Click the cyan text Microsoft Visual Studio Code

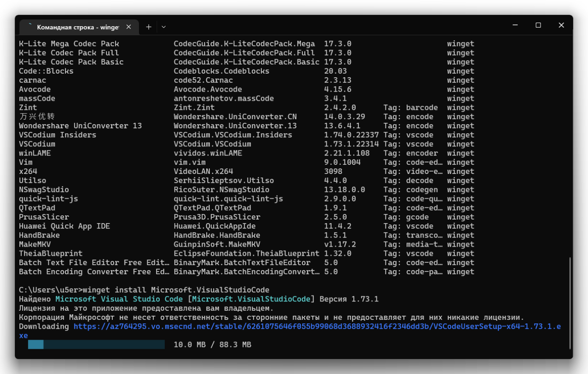pyautogui.click(x=119, y=299)
